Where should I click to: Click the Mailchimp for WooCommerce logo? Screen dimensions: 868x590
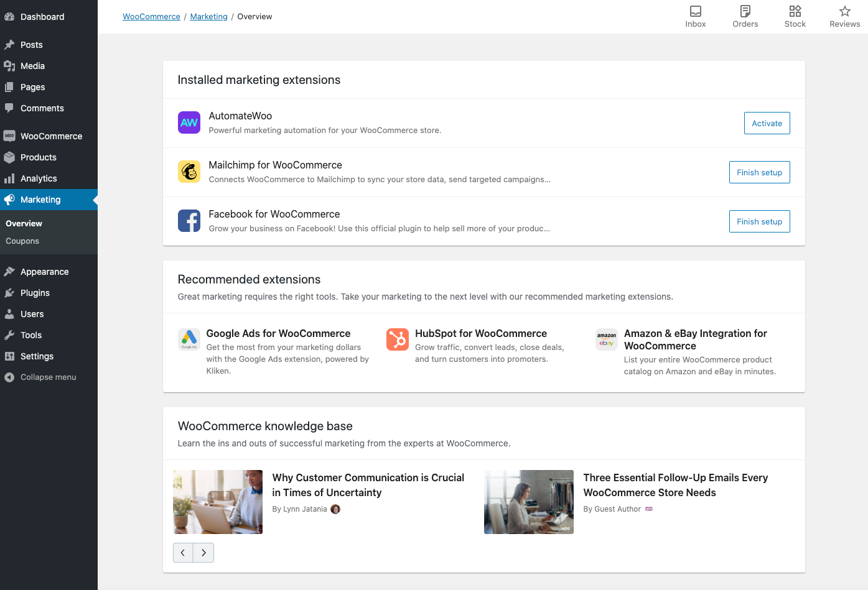189,172
